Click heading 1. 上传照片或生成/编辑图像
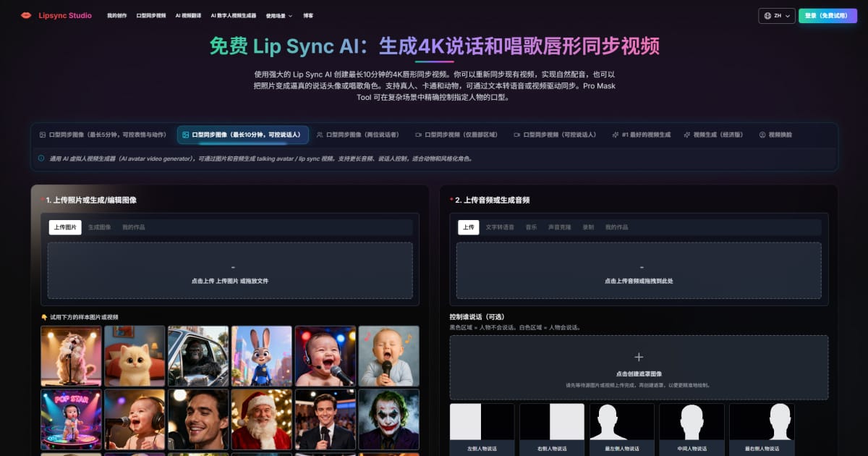Screen dimensions: 868x456 tap(91, 200)
